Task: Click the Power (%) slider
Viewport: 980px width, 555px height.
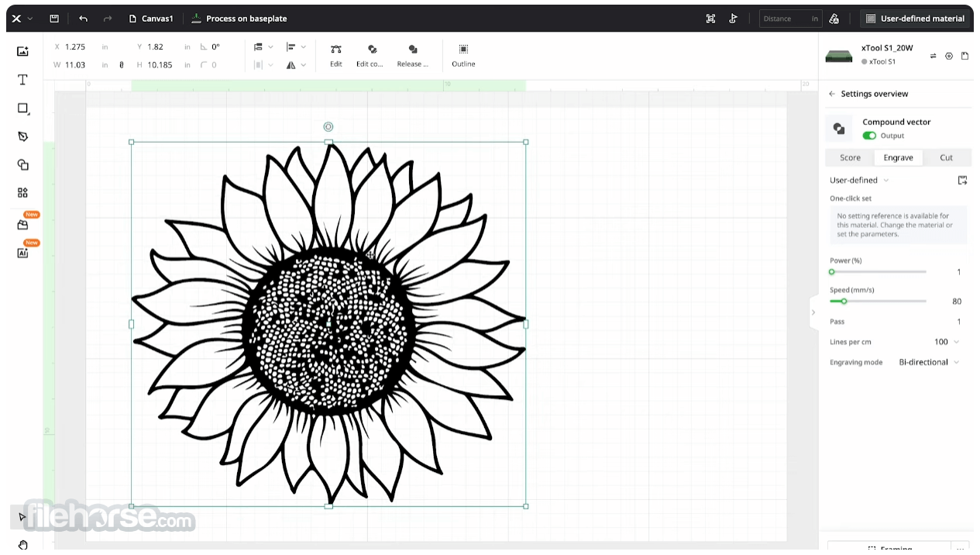Action: 878,272
